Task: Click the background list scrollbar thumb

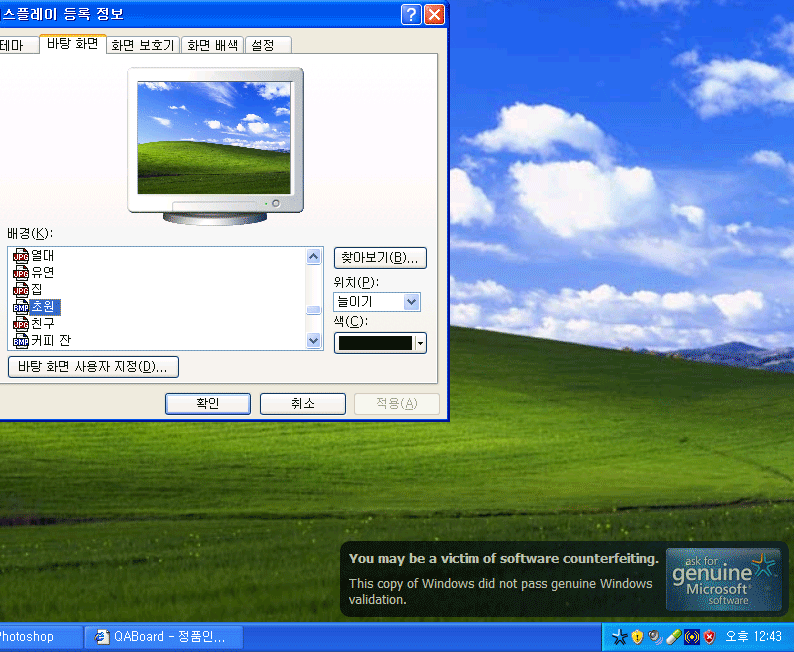Action: 313,310
